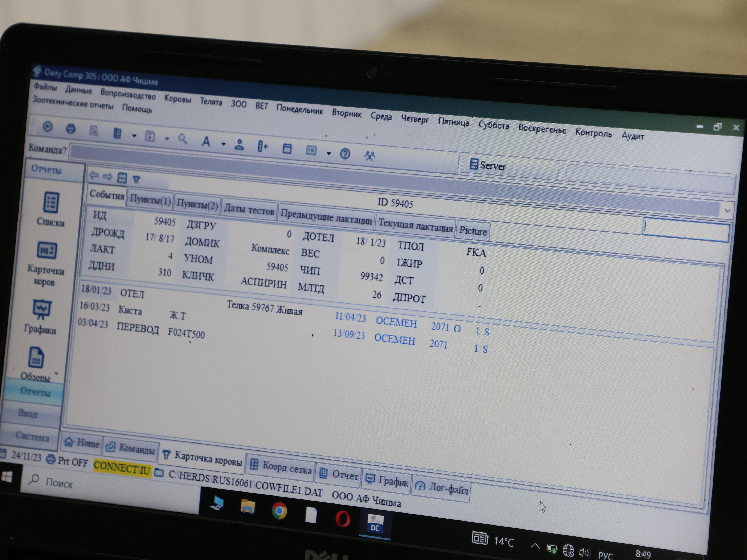The height and width of the screenshot is (560, 747).
Task: Open the Picture tab
Action: point(473,231)
